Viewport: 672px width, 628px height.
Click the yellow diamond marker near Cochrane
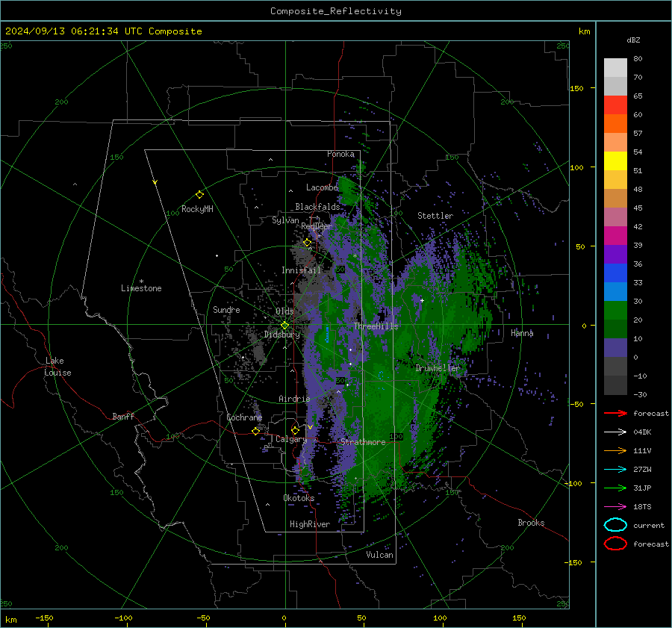[x=256, y=431]
